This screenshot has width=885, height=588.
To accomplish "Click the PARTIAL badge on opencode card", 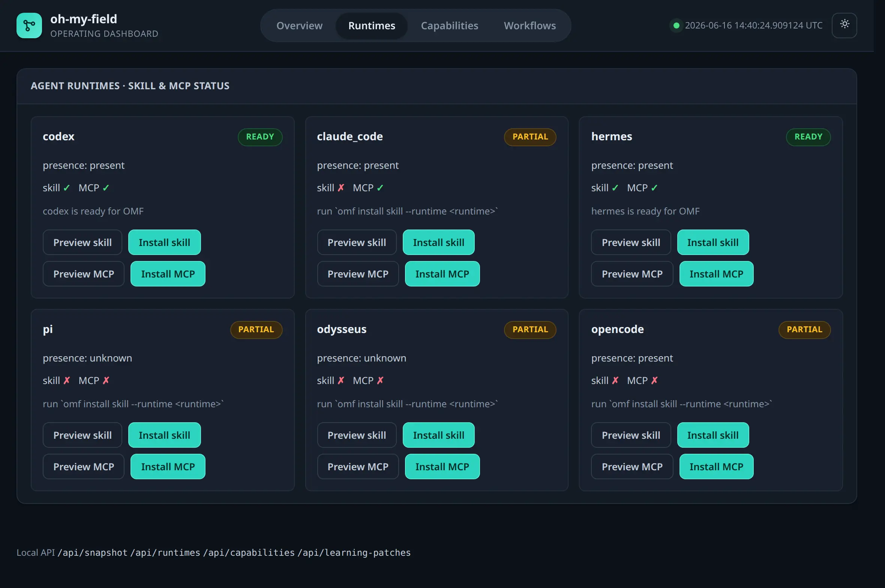I will click(804, 330).
